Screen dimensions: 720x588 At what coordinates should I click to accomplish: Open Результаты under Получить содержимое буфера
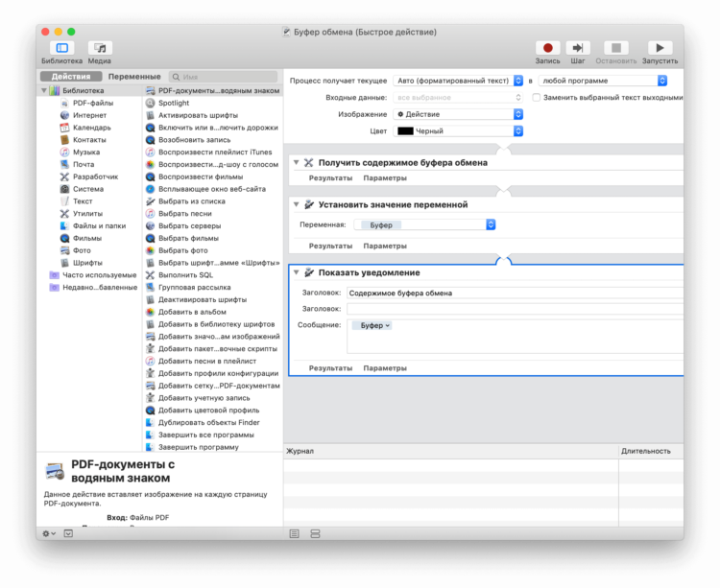tap(330, 178)
